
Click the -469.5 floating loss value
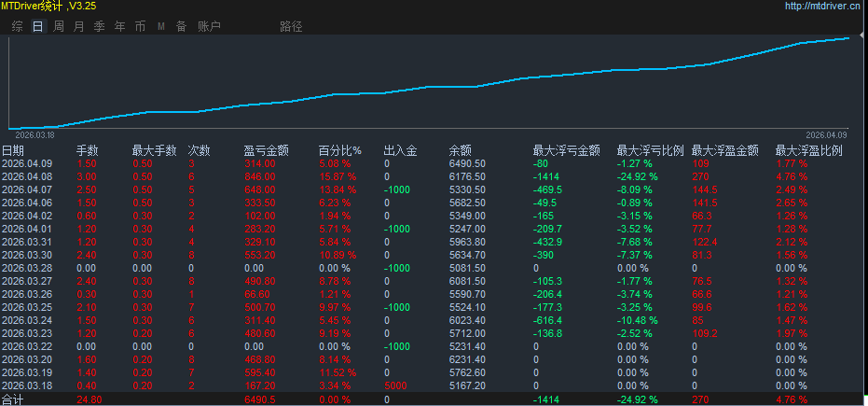[547, 189]
